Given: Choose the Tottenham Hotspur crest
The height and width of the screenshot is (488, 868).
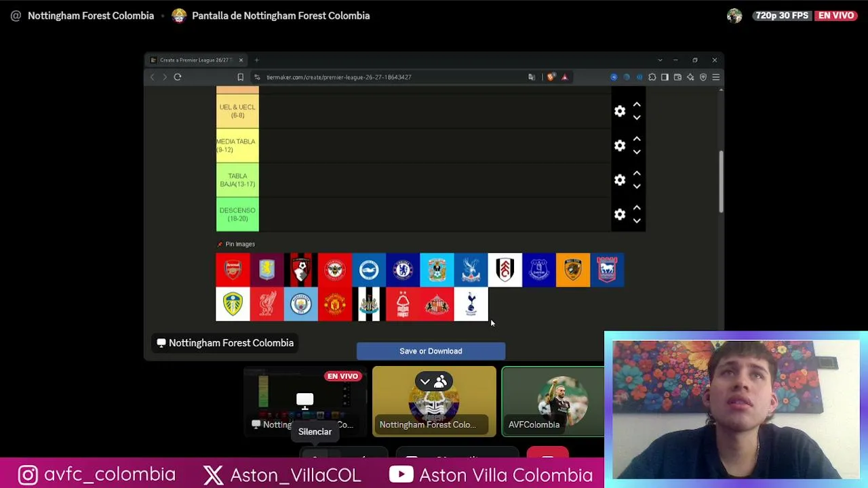Looking at the screenshot, I should (x=471, y=304).
